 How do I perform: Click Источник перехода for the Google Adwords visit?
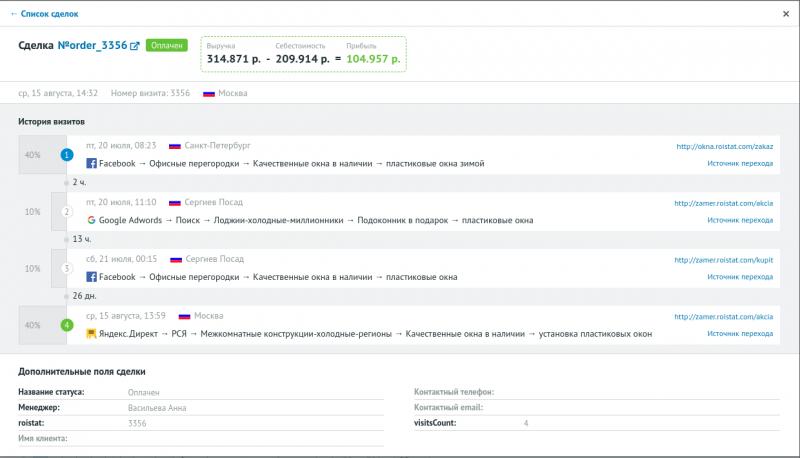740,220
